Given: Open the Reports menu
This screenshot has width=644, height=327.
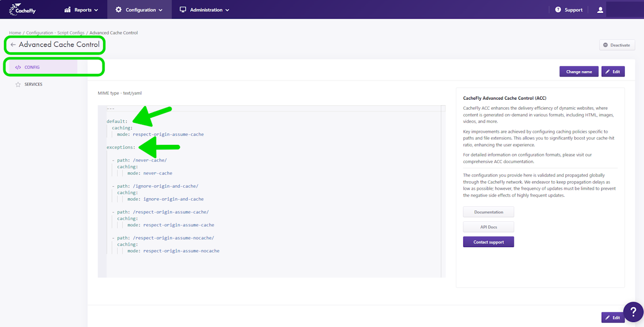Looking at the screenshot, I should (82, 10).
